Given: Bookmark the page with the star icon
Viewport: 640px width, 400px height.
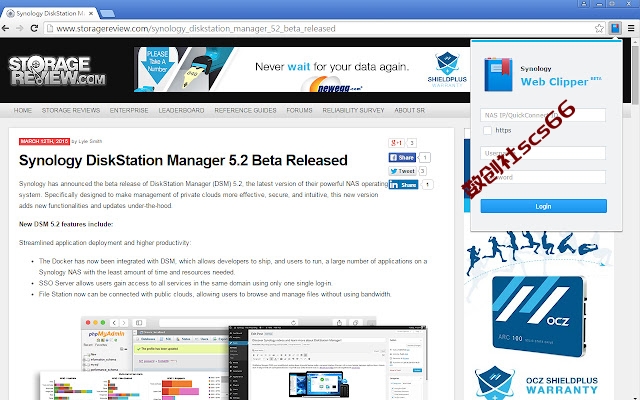Looking at the screenshot, I should pyautogui.click(x=599, y=28).
